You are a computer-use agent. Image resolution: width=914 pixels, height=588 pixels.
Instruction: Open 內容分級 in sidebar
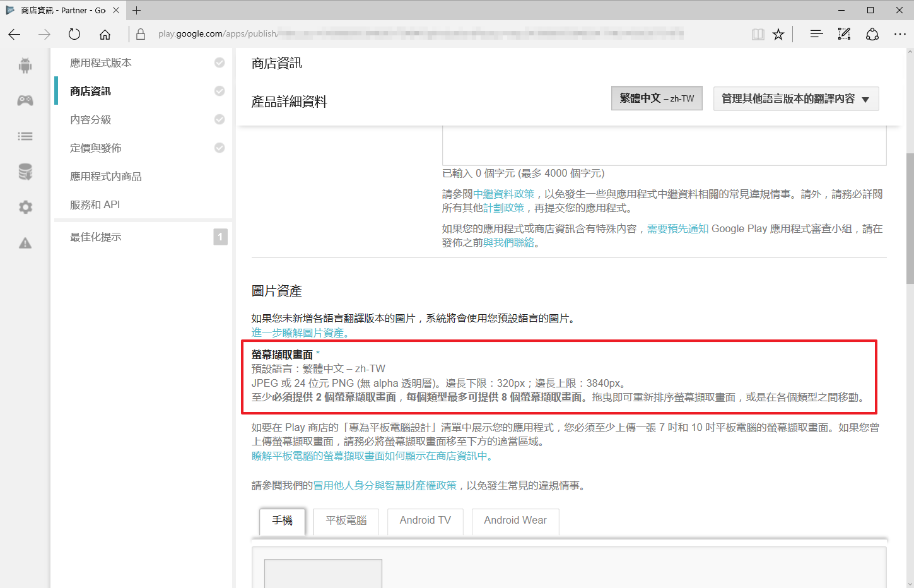(x=90, y=119)
